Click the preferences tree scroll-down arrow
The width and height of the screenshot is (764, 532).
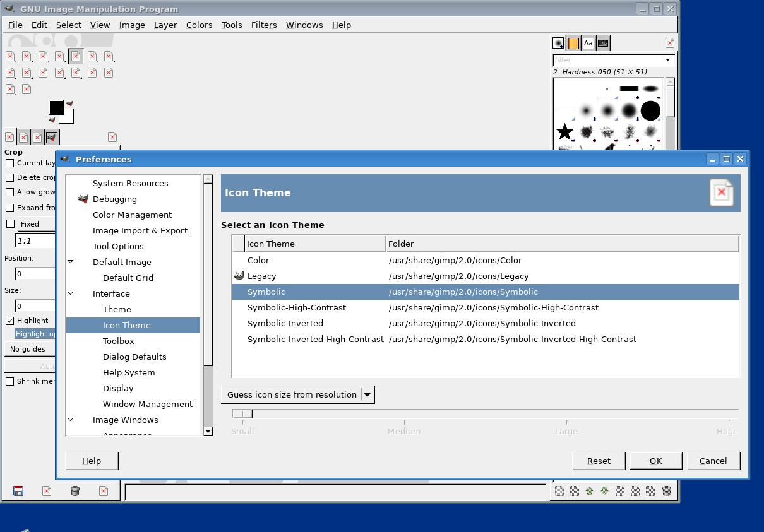(208, 431)
